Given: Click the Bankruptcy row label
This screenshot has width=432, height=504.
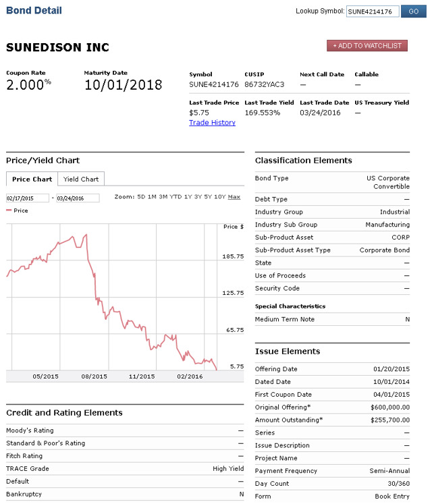Looking at the screenshot, I should coord(24,494).
